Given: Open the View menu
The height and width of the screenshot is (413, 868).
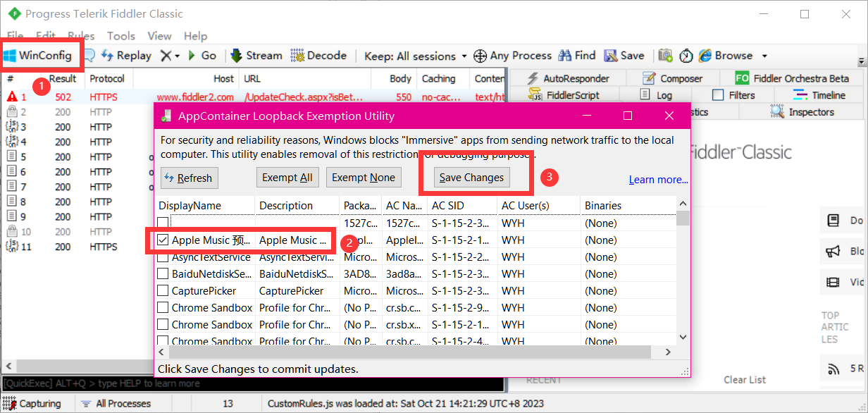Looking at the screenshot, I should [x=159, y=36].
